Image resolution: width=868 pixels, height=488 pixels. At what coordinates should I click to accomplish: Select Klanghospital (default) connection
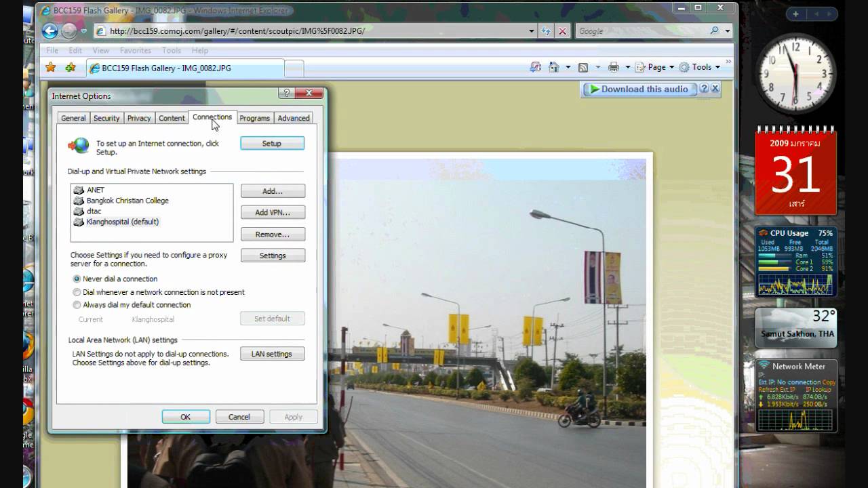coord(123,222)
